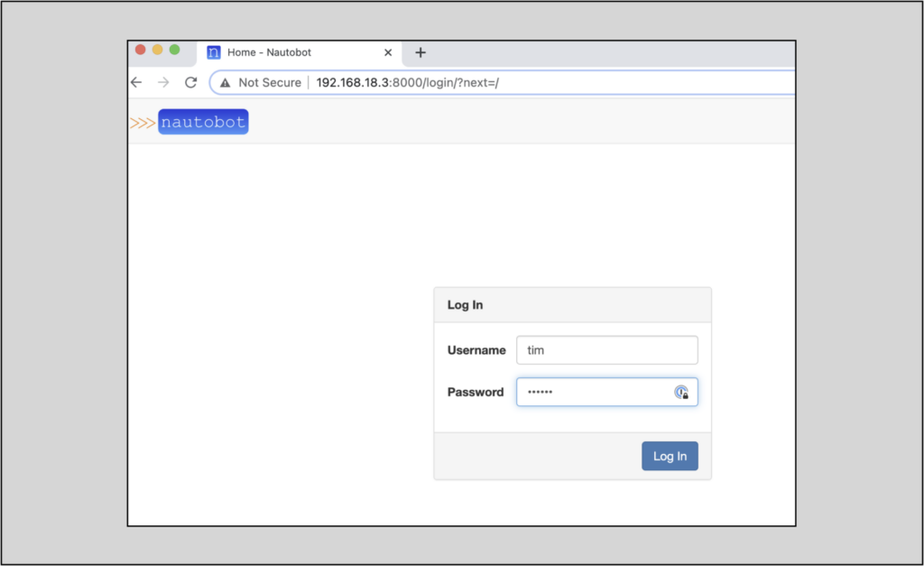
Task: Click the browser forward arrow
Action: [x=163, y=82]
